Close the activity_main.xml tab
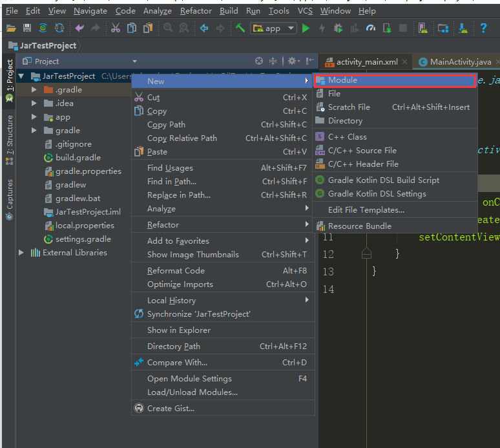Viewport: 500px width, 448px height. [x=404, y=61]
